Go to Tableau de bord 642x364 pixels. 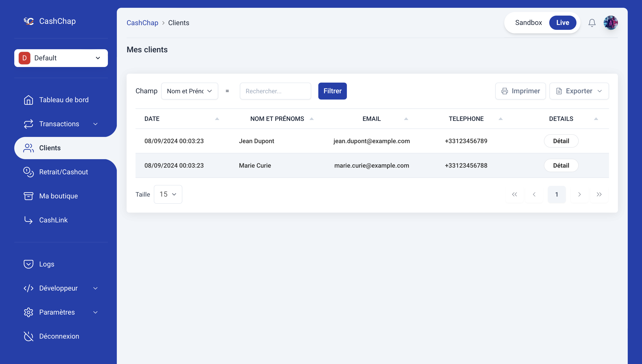64,100
